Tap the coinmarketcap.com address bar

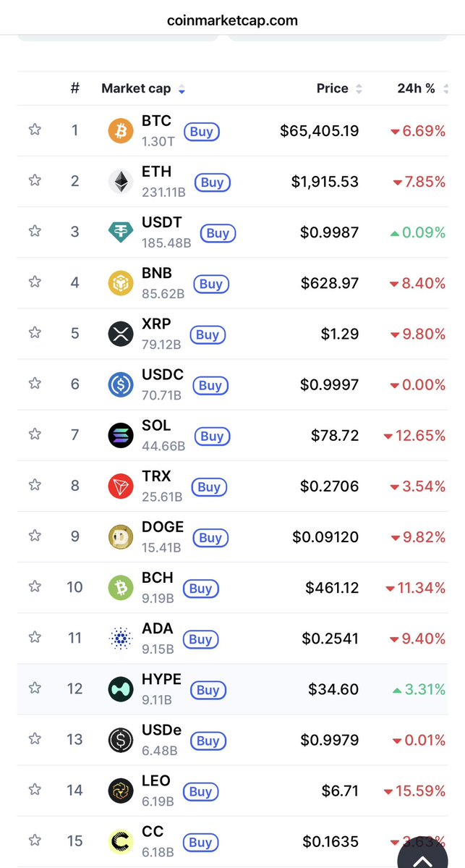click(232, 20)
